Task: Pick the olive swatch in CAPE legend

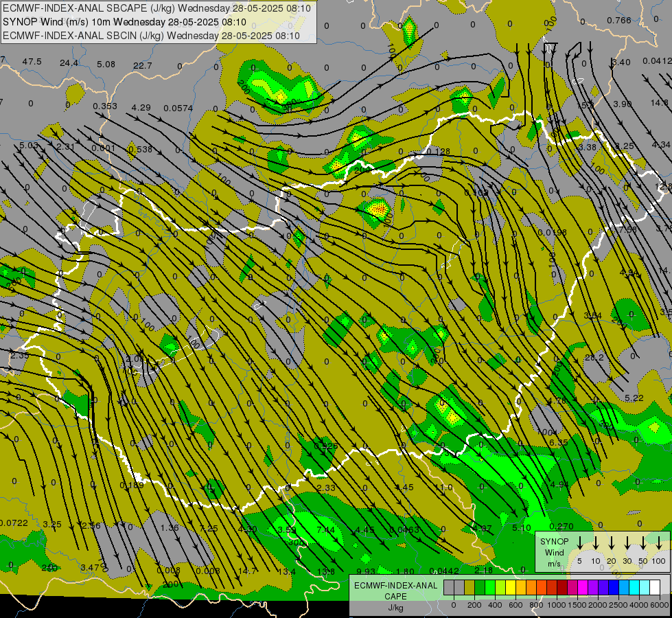Action: pyautogui.click(x=470, y=588)
